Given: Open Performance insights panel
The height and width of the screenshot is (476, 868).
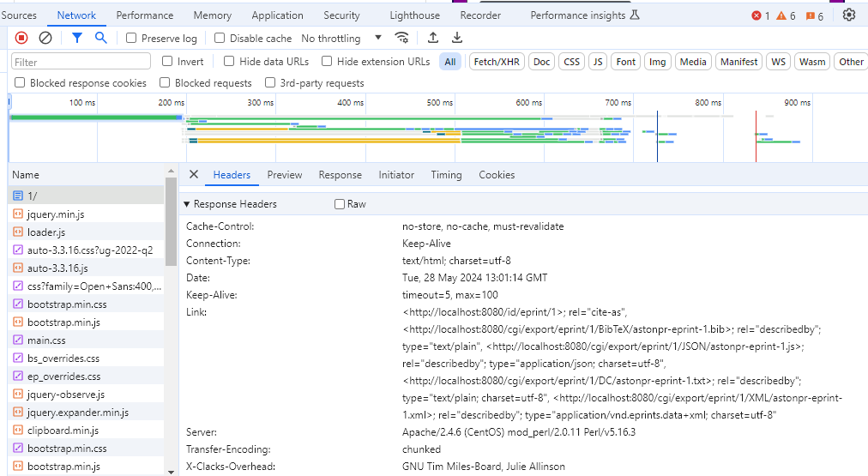Looking at the screenshot, I should (585, 15).
